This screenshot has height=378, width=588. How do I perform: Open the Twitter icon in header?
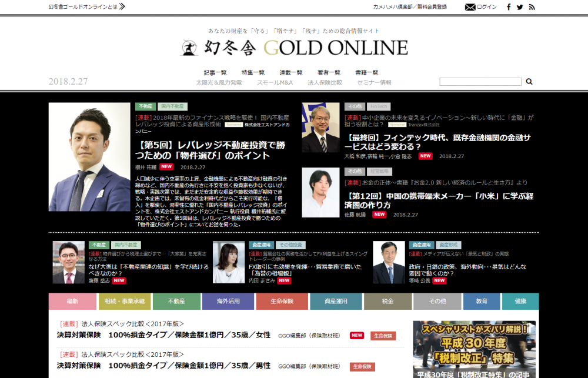click(x=520, y=6)
